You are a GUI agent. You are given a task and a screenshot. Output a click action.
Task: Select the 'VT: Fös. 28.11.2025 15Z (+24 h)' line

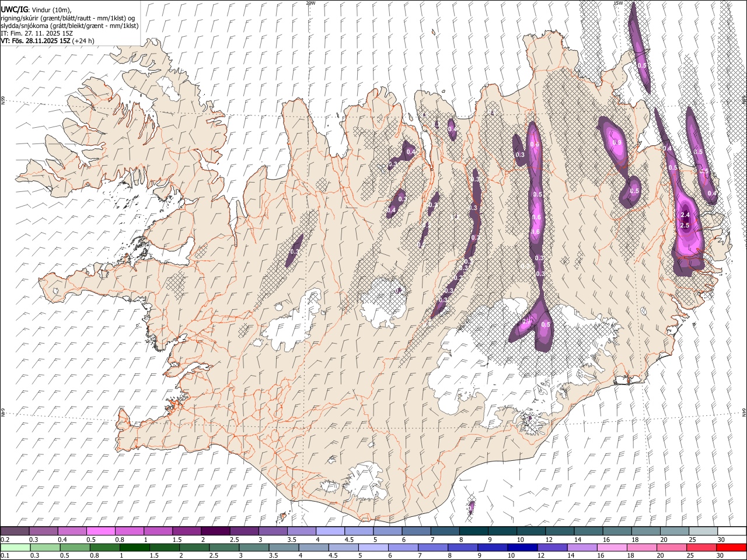click(x=47, y=41)
